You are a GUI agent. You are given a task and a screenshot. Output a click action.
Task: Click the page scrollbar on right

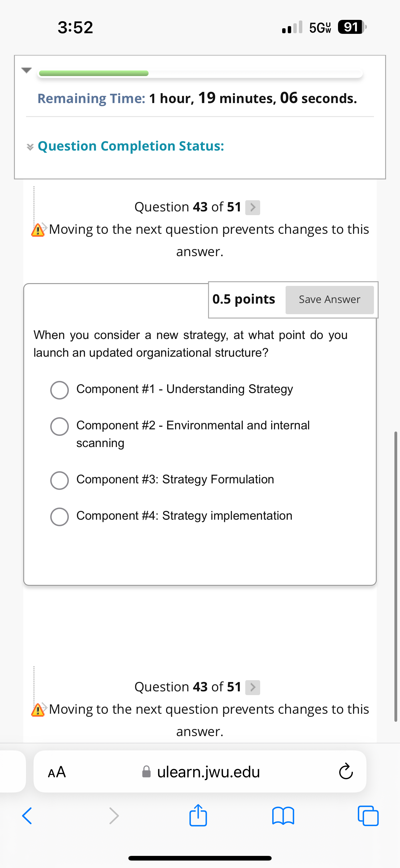click(396, 576)
